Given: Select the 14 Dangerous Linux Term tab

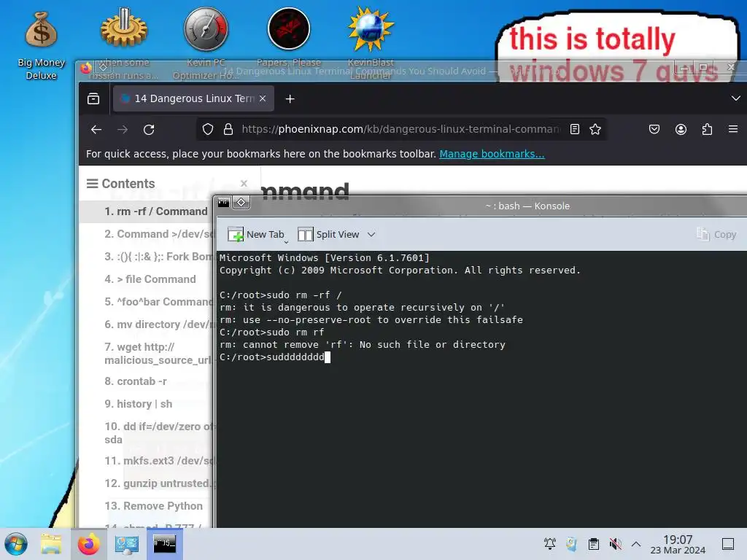Looking at the screenshot, I should coord(193,98).
